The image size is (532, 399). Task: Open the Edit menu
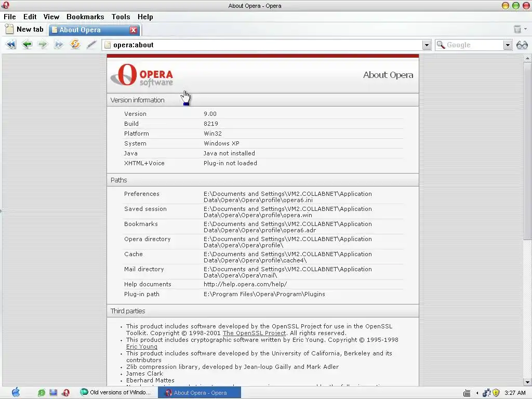(30, 17)
